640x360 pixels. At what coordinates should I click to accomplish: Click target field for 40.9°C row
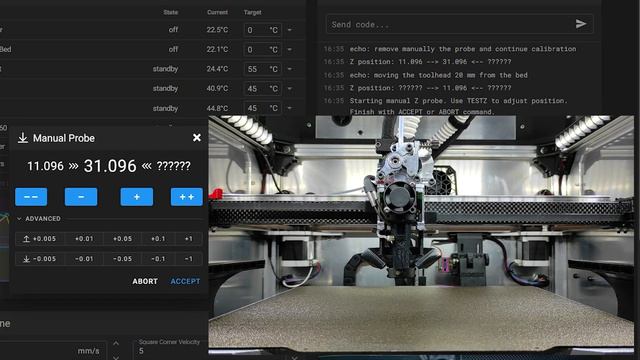pos(262,89)
